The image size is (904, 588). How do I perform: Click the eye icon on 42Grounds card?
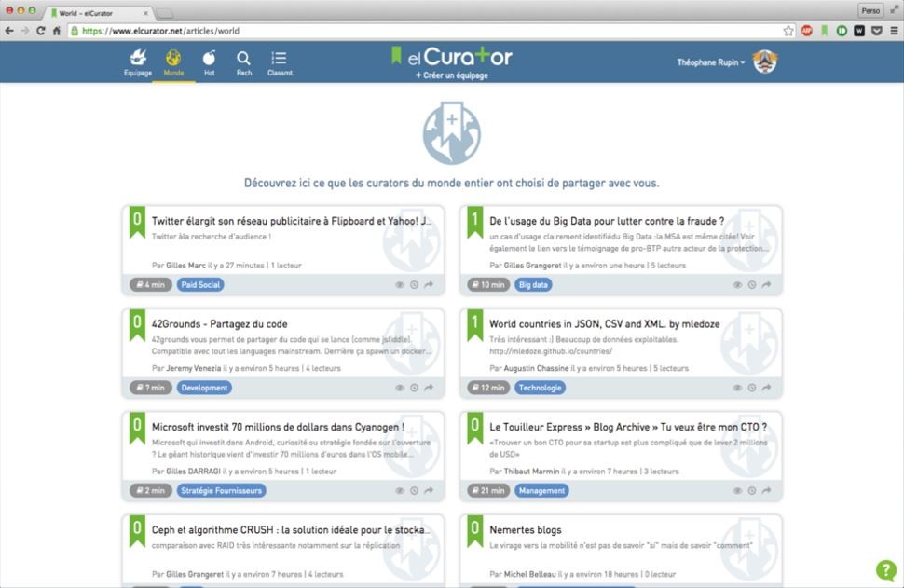pyautogui.click(x=400, y=388)
